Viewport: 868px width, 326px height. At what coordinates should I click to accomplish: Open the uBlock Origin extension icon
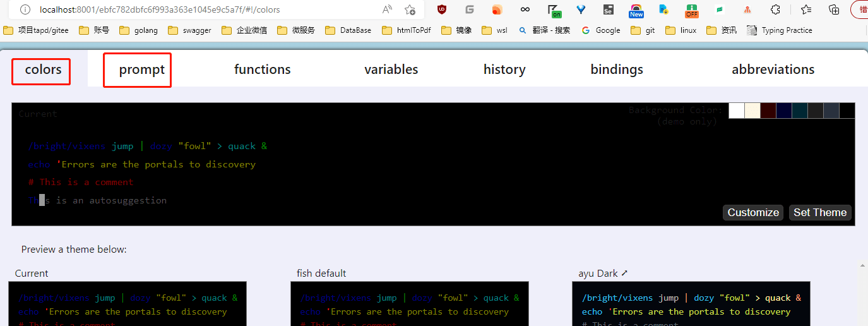tap(442, 9)
